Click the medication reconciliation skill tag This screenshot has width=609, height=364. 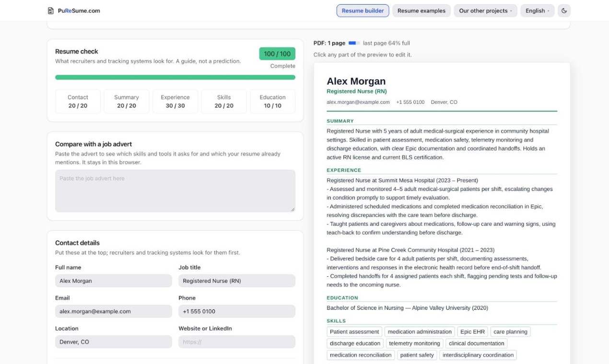pos(361,355)
